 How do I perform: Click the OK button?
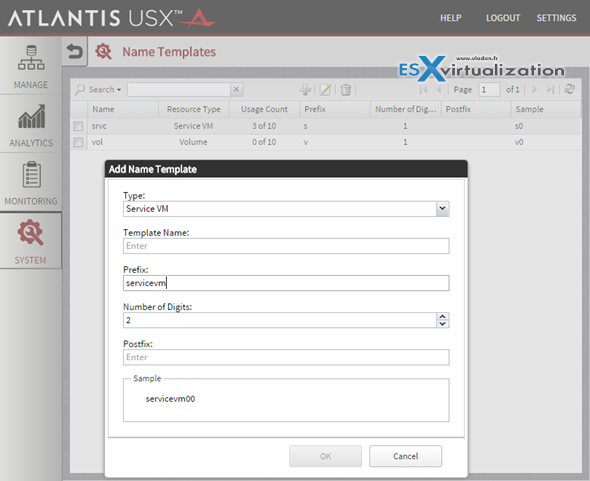325,456
